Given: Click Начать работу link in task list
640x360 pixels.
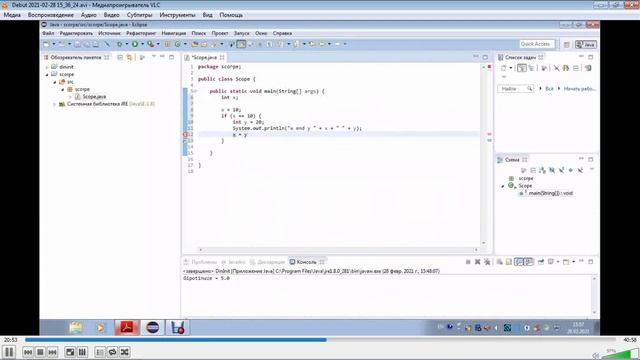Looking at the screenshot, I should click(580, 89).
